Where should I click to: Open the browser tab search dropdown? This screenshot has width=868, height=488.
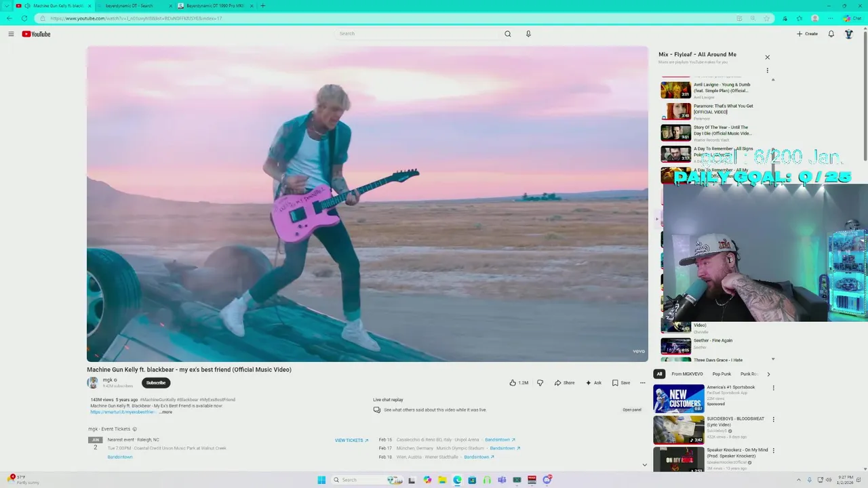click(x=6, y=5)
